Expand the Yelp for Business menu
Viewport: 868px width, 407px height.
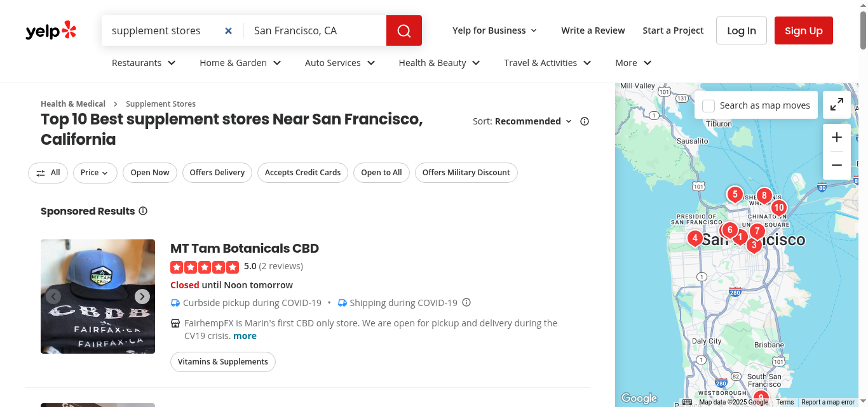tap(495, 30)
